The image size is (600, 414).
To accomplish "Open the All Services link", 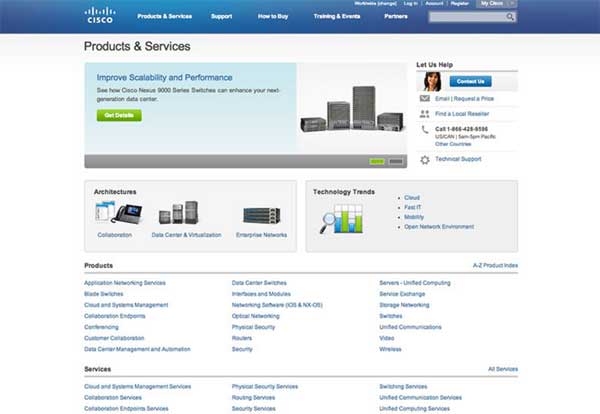I will click(503, 369).
